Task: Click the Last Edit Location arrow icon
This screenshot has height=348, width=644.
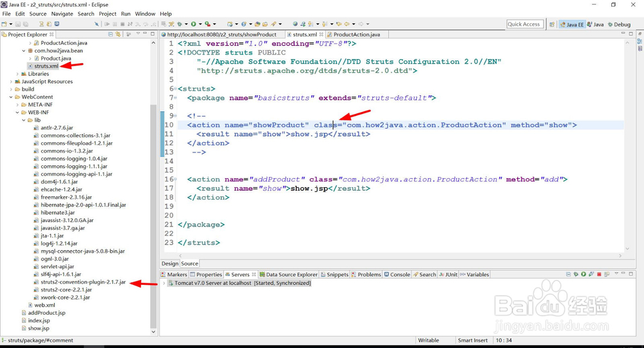Action: (x=339, y=24)
